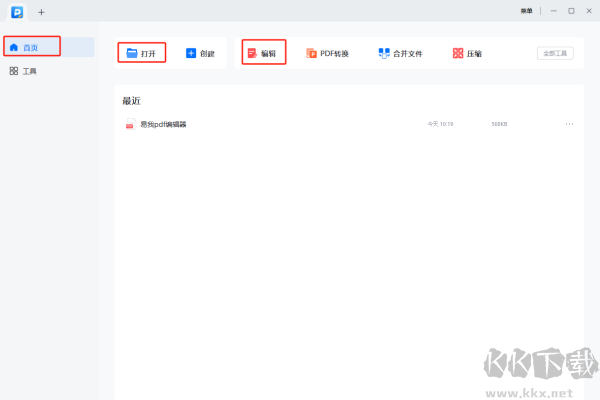Open a new tab with the plus icon
The width and height of the screenshot is (600, 400).
41,12
